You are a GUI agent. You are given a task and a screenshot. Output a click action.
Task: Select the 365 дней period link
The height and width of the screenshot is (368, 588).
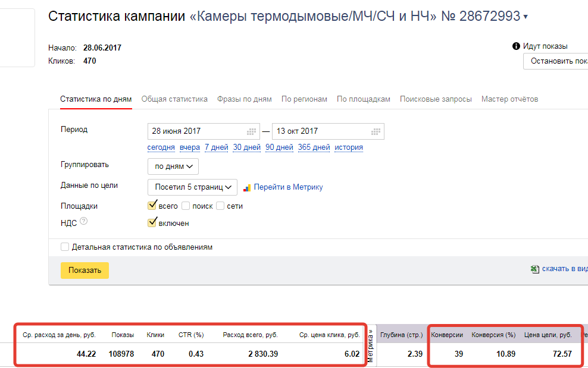pyautogui.click(x=314, y=147)
